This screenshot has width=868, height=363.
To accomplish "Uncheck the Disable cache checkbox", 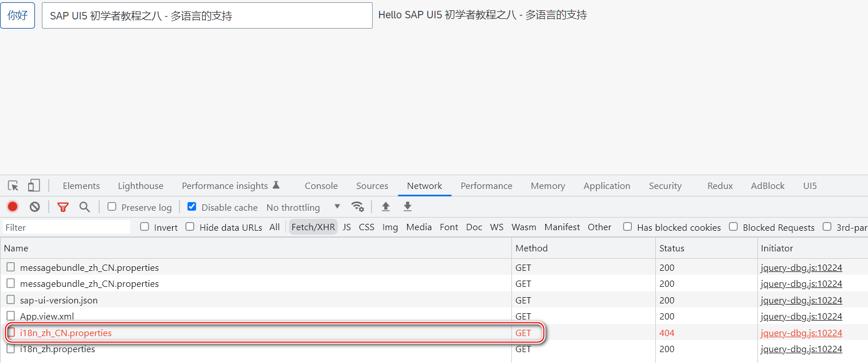I will [x=192, y=207].
